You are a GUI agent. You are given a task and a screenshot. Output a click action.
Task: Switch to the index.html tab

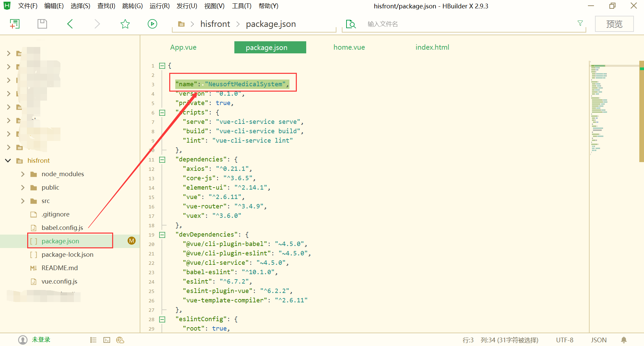[432, 47]
